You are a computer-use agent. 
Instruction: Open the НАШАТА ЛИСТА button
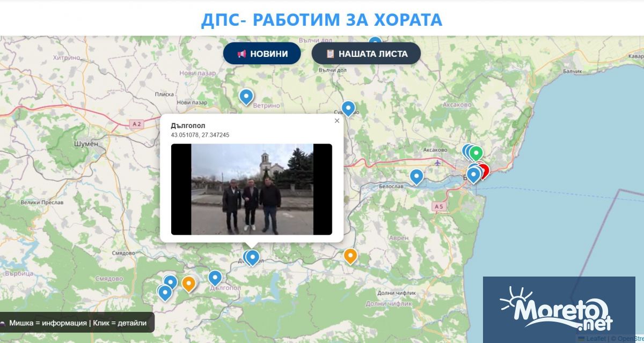[x=366, y=54]
